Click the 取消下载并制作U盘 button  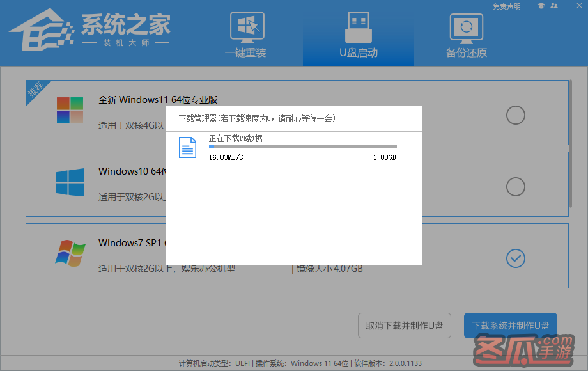click(x=404, y=326)
